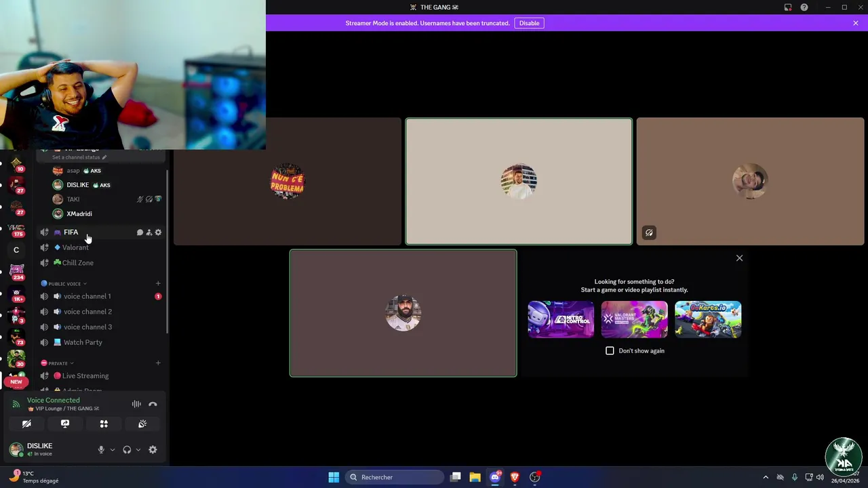868x488 pixels.
Task: Join the Chill Zone voice channel
Action: [x=100, y=263]
